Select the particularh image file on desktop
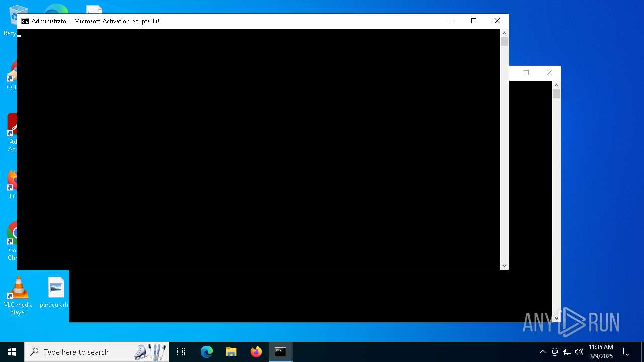Screen dimensions: 644x362 point(56,293)
